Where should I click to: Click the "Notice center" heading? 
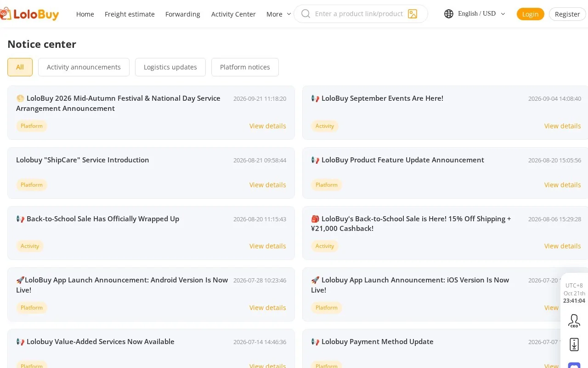[x=42, y=44]
